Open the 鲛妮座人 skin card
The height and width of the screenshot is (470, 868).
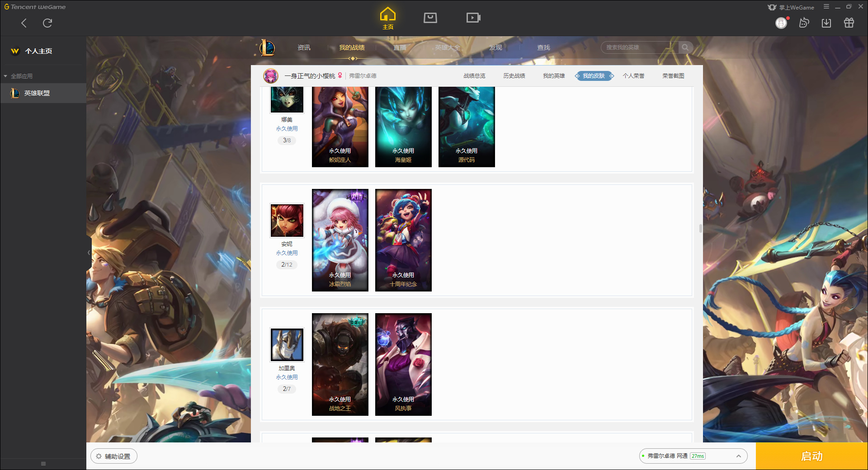340,127
